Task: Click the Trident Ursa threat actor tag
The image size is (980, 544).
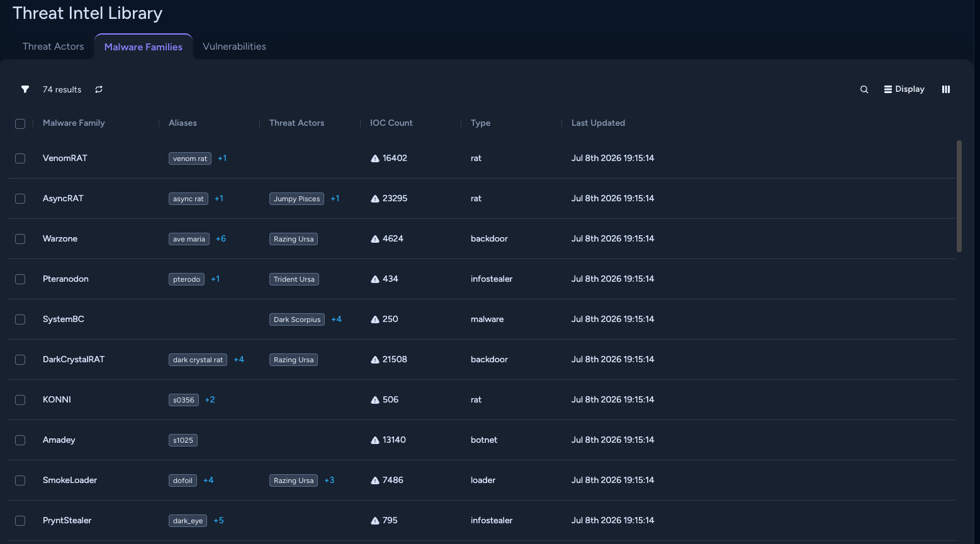Action: click(294, 279)
